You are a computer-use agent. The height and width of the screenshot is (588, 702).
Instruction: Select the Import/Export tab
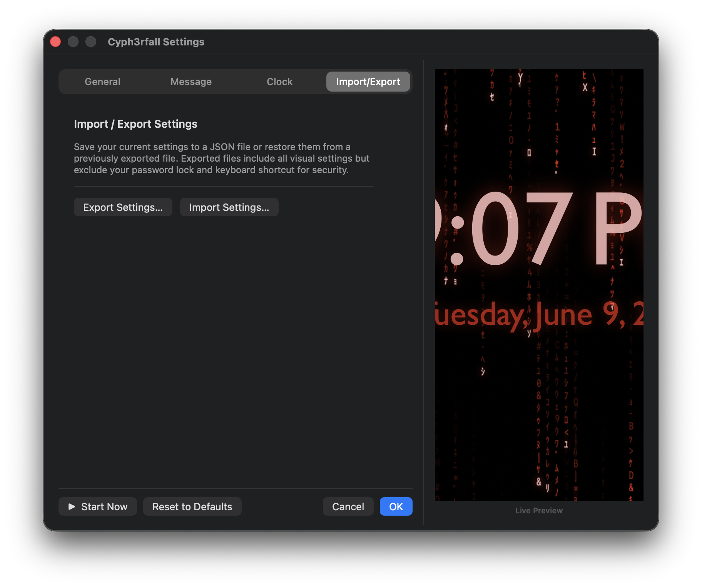coord(368,82)
